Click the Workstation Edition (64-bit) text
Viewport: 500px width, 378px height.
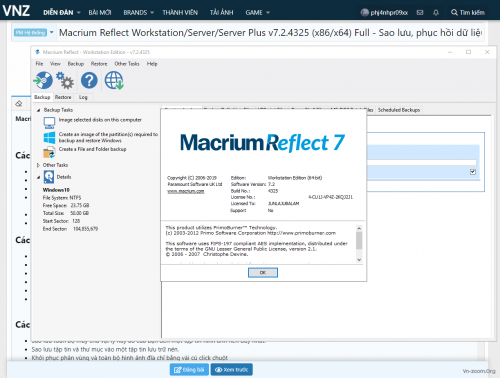click(x=295, y=178)
